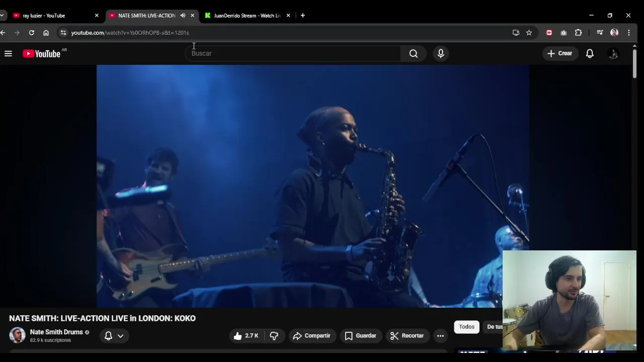
Task: Click the 82.9 k suscriptores text
Action: [x=50, y=340]
